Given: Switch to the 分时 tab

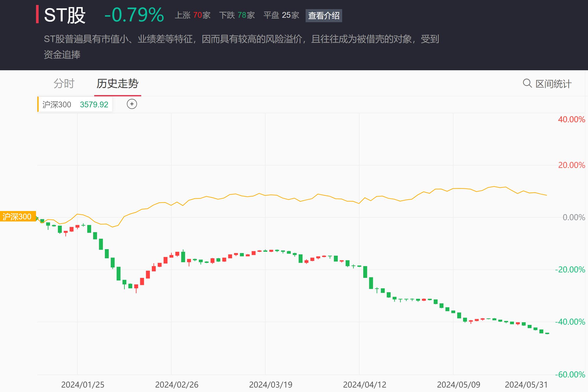Looking at the screenshot, I should (x=64, y=84).
